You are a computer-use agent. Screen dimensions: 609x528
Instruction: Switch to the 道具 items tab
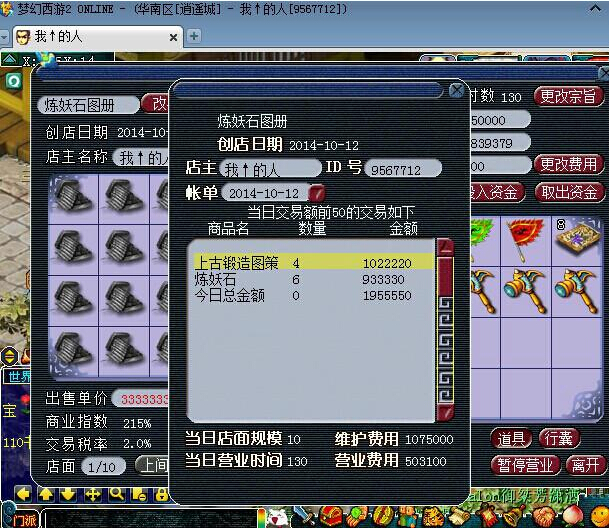[511, 438]
